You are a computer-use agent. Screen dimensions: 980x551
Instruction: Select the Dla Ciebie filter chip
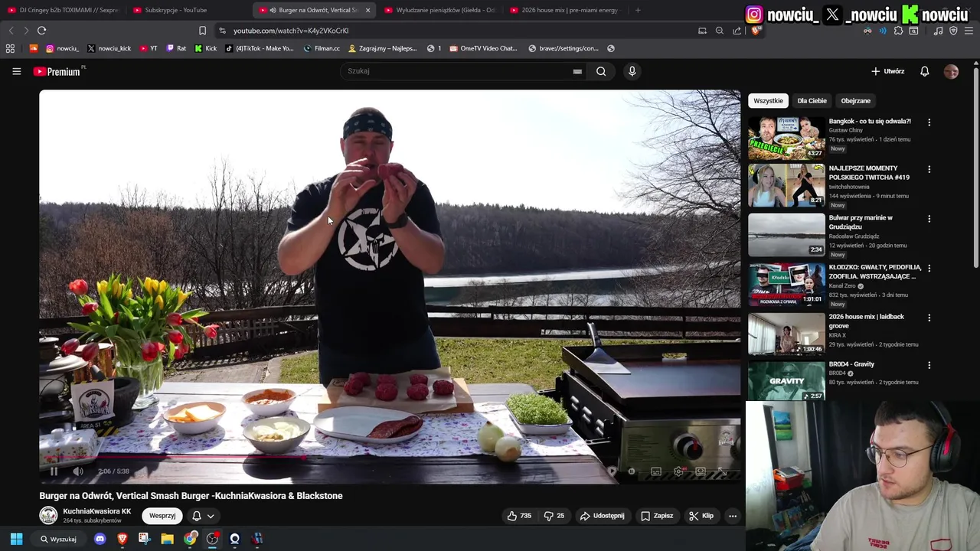point(812,101)
